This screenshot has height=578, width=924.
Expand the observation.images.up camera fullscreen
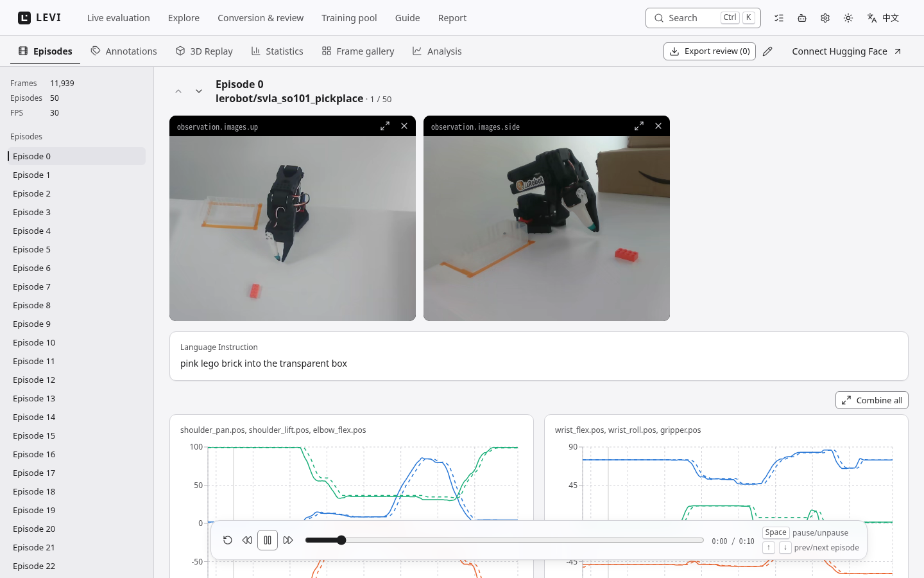pyautogui.click(x=385, y=126)
